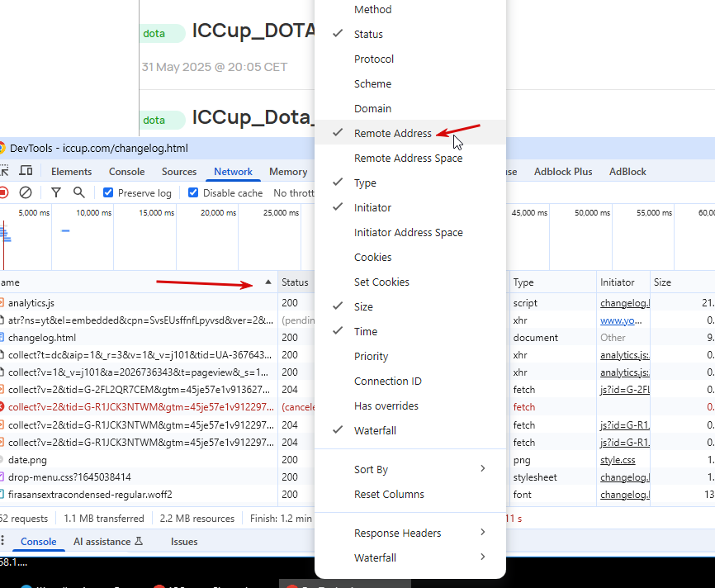The height and width of the screenshot is (588, 715).
Task: Uncheck Type column option
Action: pos(410,183)
